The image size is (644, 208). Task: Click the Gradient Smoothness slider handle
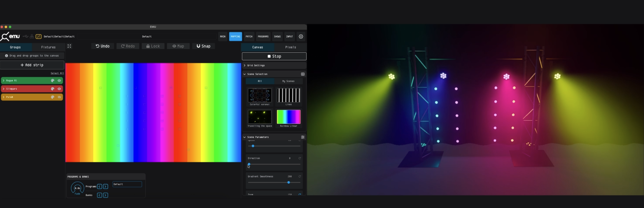[289, 182]
